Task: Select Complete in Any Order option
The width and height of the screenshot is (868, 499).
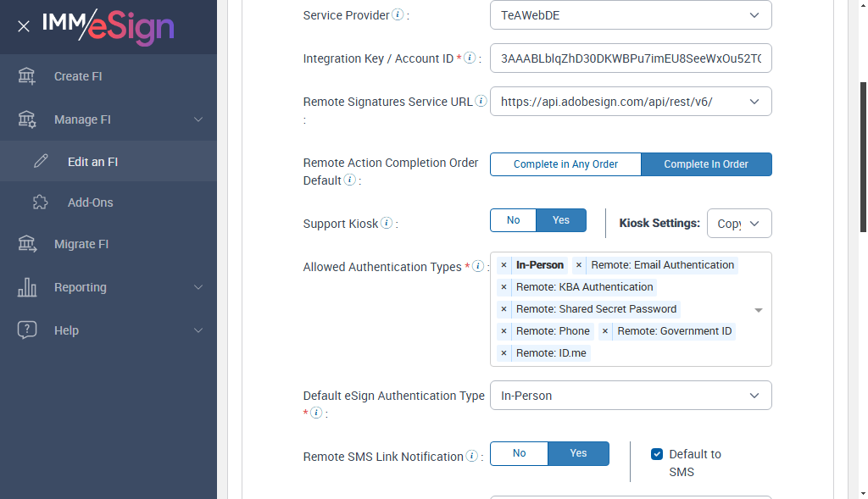Action: point(565,164)
